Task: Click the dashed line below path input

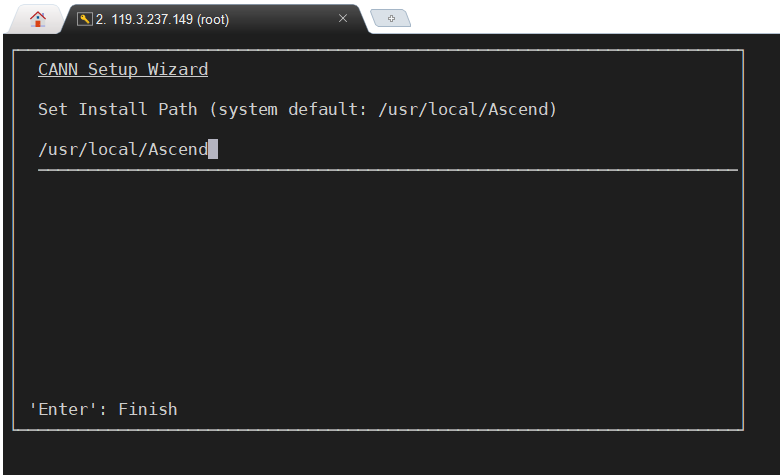Action: 387,171
